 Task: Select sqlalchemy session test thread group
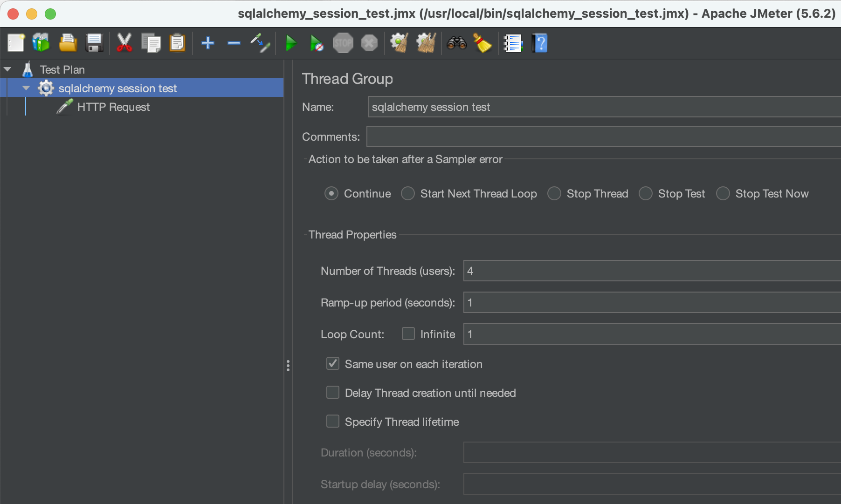coord(117,89)
